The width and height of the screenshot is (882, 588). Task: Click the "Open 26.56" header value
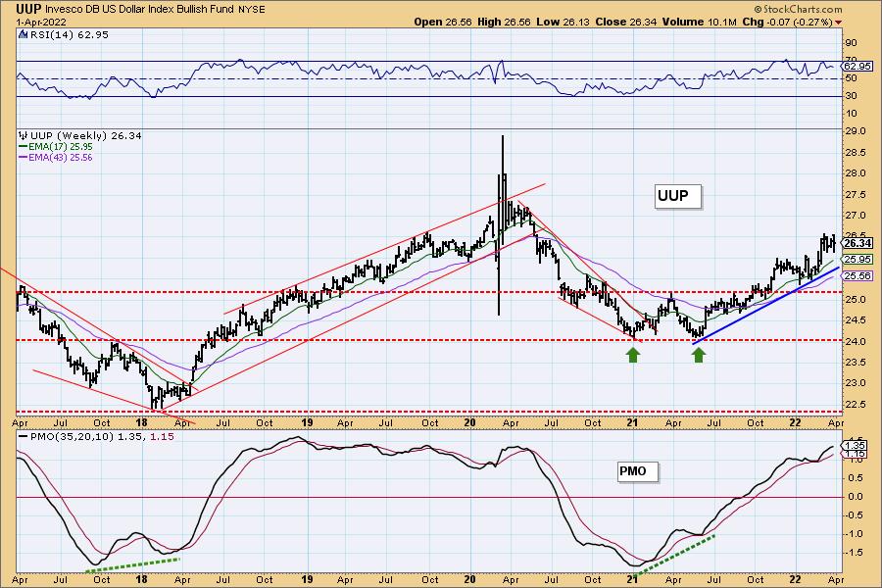tap(443, 22)
